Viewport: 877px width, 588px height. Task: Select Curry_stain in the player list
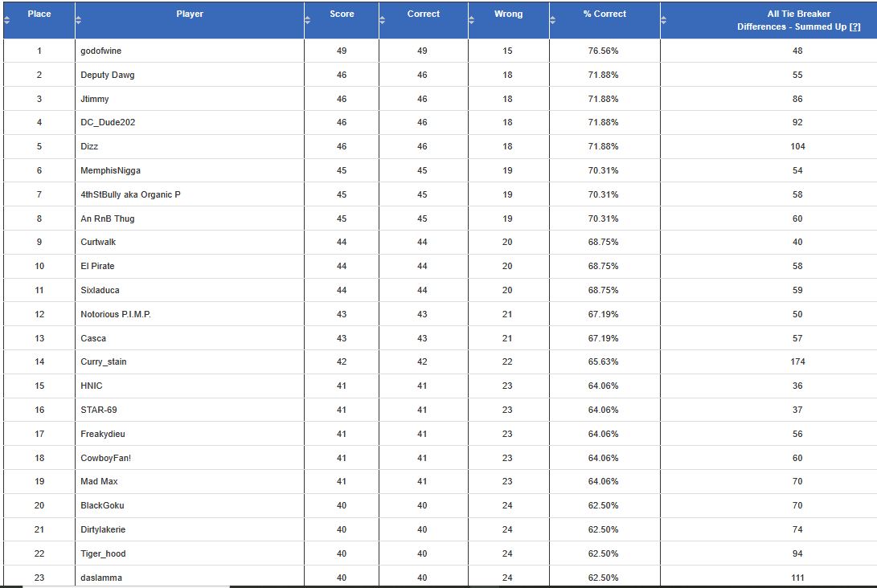pyautogui.click(x=104, y=361)
